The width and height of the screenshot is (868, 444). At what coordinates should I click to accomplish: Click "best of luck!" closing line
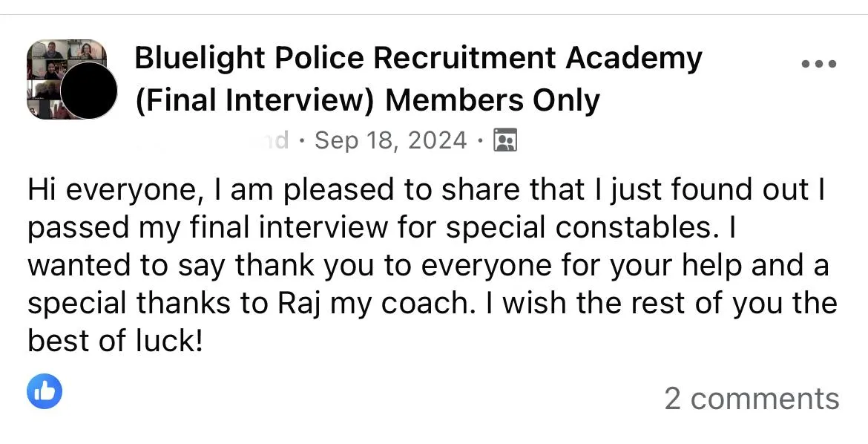pyautogui.click(x=115, y=340)
